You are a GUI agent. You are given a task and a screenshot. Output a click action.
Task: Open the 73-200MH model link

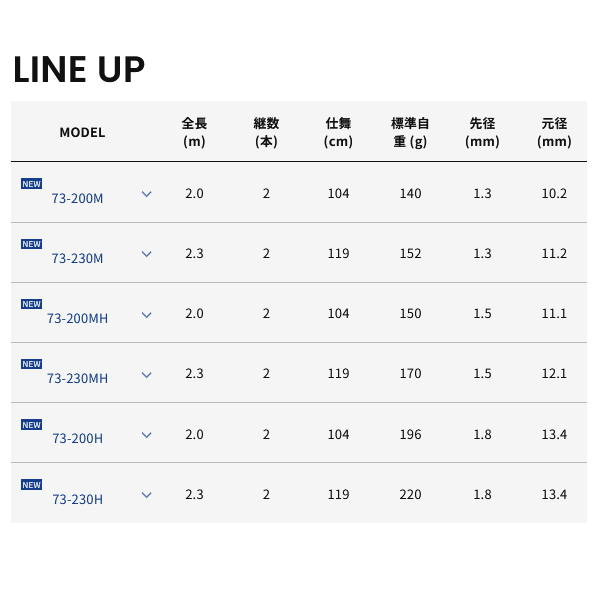tap(77, 318)
